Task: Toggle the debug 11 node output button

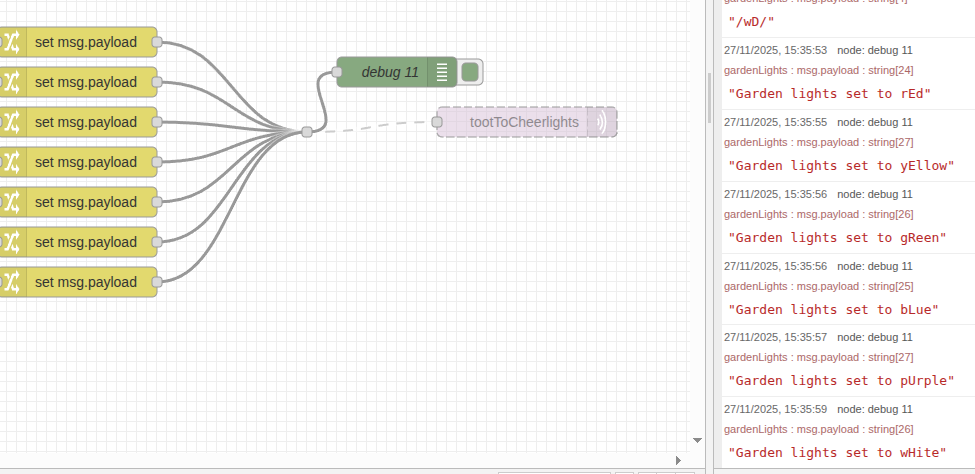Action: coord(470,72)
